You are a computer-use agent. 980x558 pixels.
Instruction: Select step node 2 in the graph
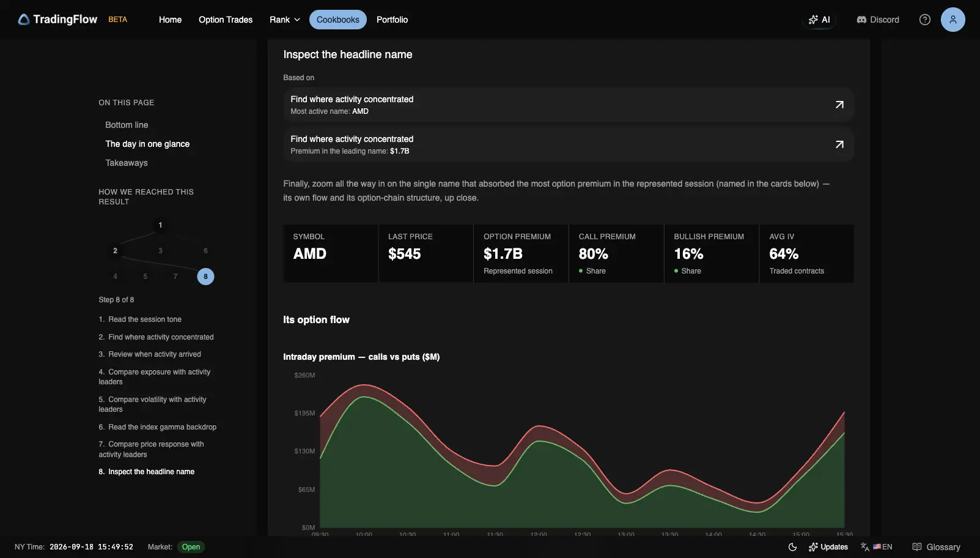coord(115,251)
